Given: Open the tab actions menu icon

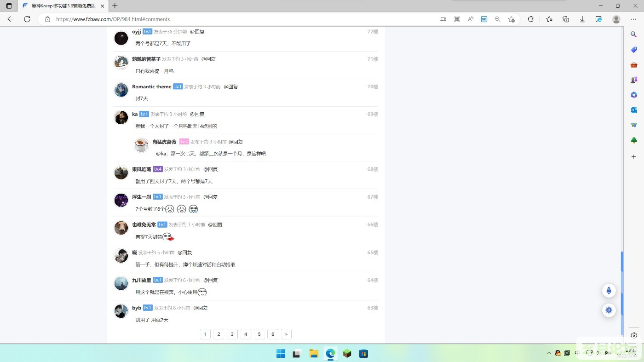Looking at the screenshot, I should pos(9,6).
